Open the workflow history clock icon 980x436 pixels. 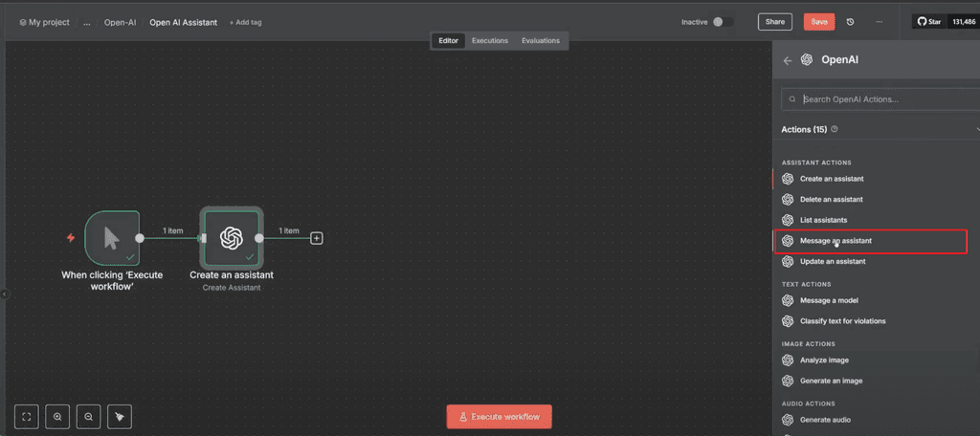(x=850, y=22)
